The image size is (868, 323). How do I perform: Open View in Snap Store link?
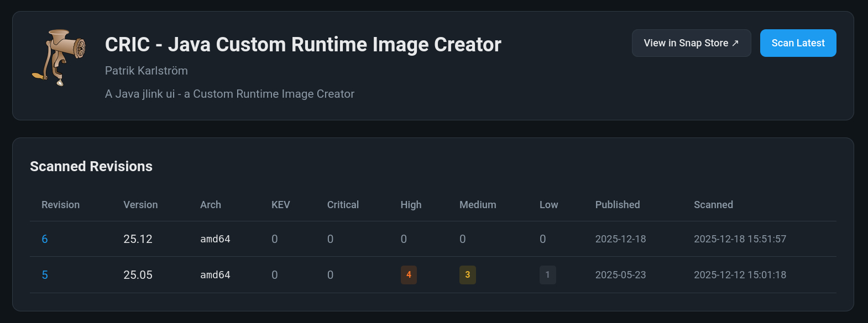click(x=691, y=43)
